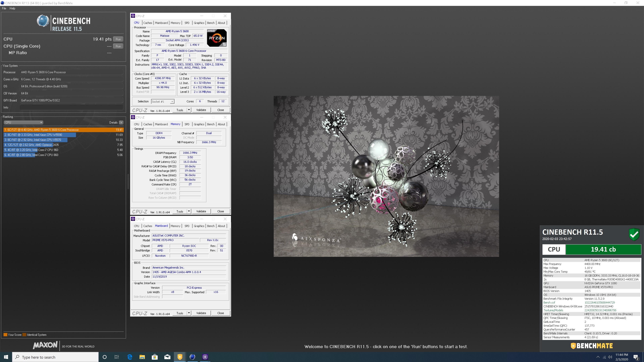The height and width of the screenshot is (362, 644).
Task: Open About tab in Mainboard CPU-Z window
Action: [221, 226]
